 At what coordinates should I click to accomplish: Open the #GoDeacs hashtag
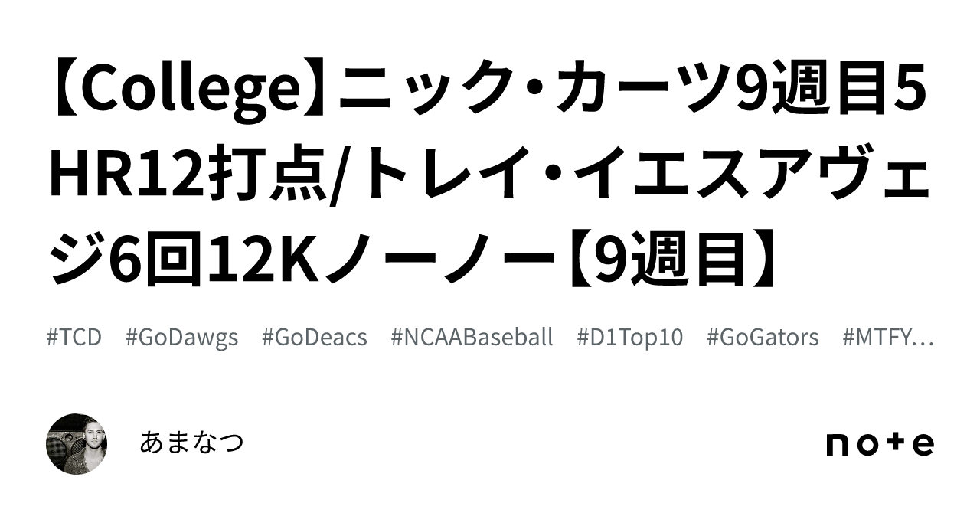(314, 337)
